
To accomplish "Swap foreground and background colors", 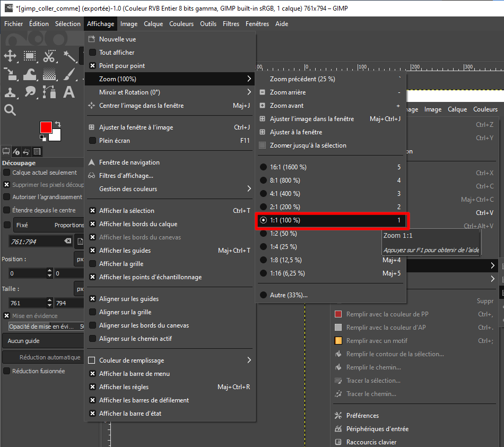I will click(57, 124).
